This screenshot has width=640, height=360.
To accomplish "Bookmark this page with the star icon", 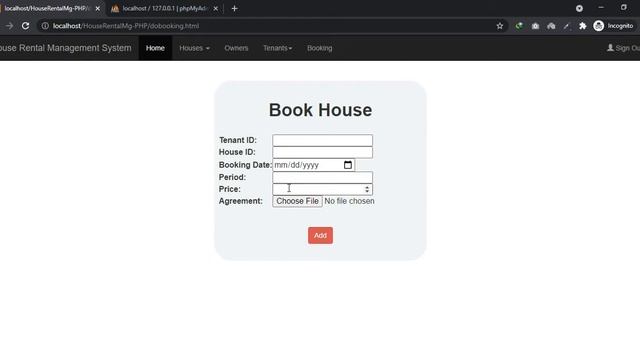I will (500, 26).
